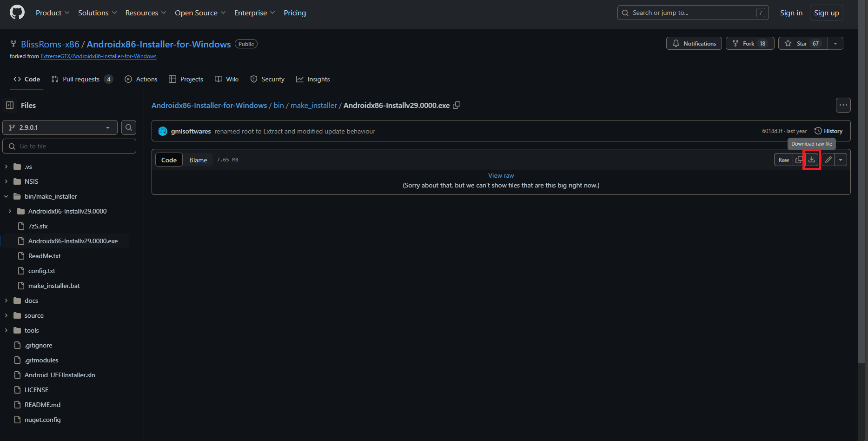Copy raw file contents icon

click(799, 160)
